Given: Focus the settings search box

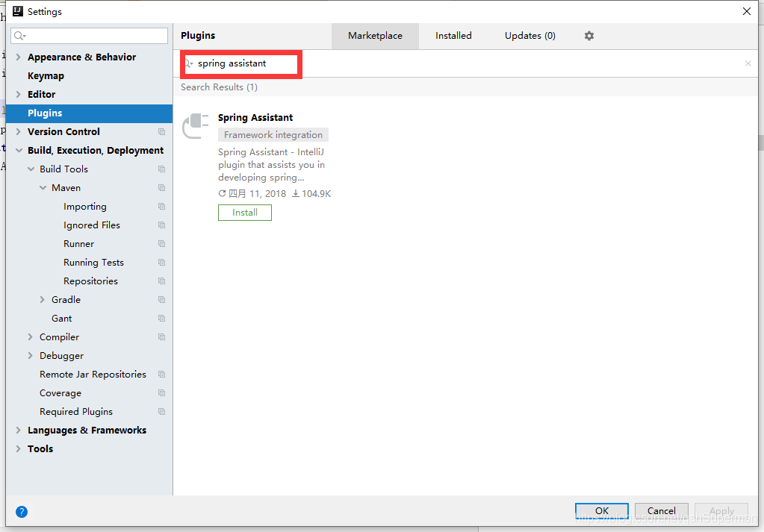Looking at the screenshot, I should click(89, 36).
